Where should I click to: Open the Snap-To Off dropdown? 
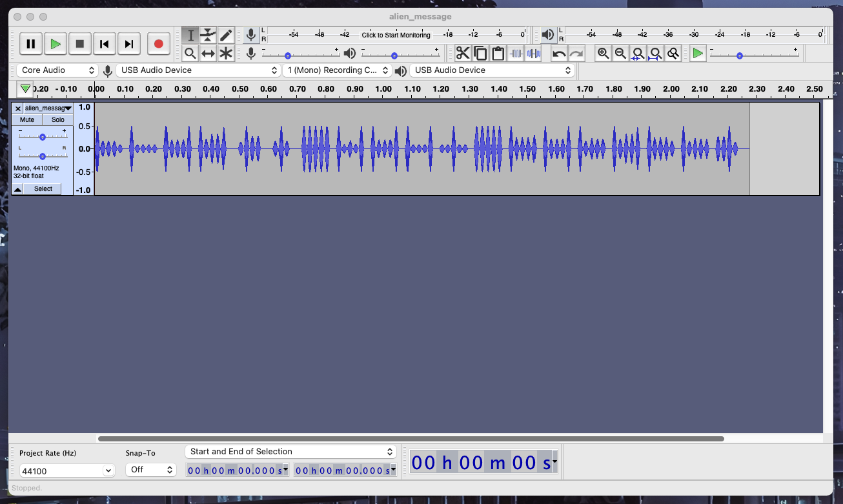tap(150, 470)
